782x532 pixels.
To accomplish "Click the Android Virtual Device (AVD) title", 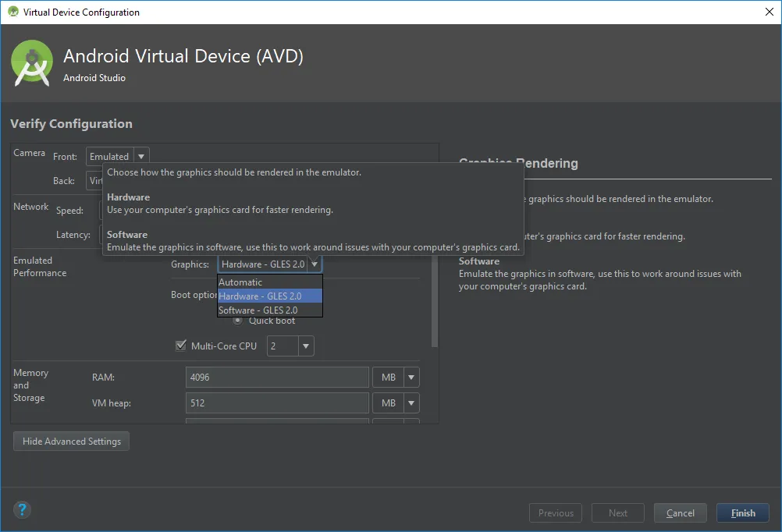I will tap(183, 56).
